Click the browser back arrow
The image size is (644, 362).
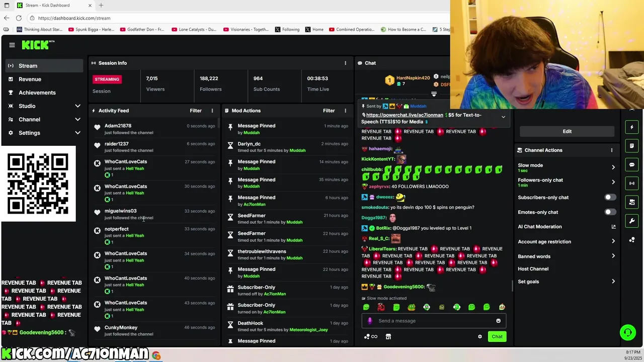[x=7, y=18]
